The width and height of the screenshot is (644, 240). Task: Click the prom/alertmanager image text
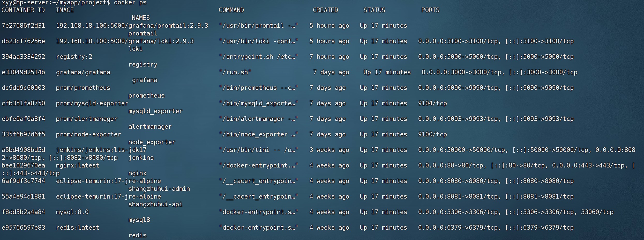coord(87,119)
